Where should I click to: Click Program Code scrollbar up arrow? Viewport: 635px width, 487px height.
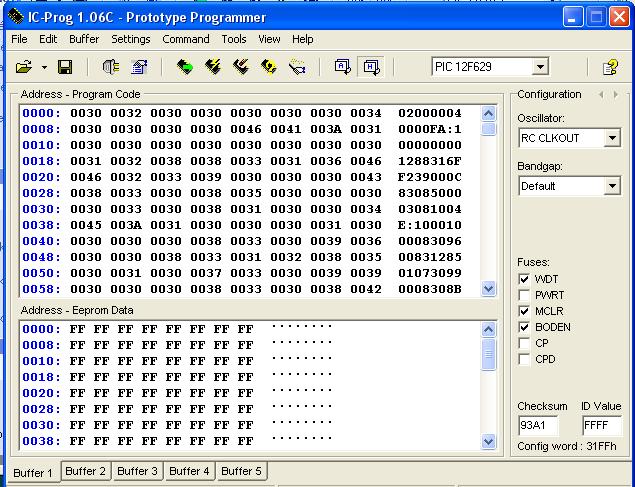click(489, 114)
